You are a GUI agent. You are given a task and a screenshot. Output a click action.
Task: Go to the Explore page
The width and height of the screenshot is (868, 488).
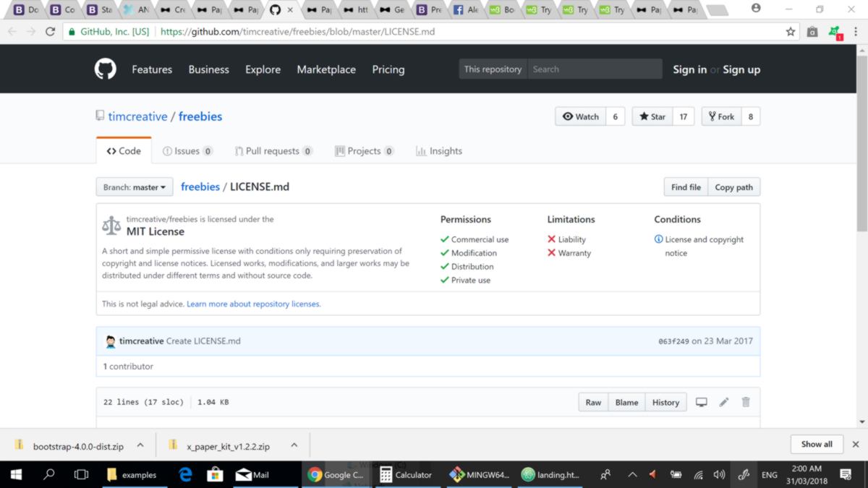[x=263, y=69]
